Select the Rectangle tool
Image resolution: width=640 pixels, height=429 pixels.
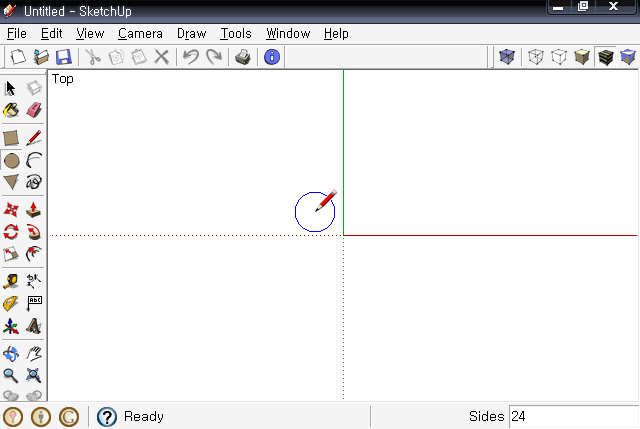click(11, 138)
